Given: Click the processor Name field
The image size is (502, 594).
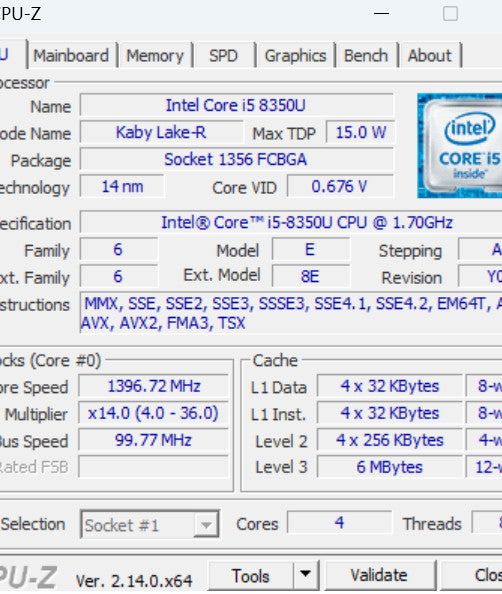Looking at the screenshot, I should 237,105.
